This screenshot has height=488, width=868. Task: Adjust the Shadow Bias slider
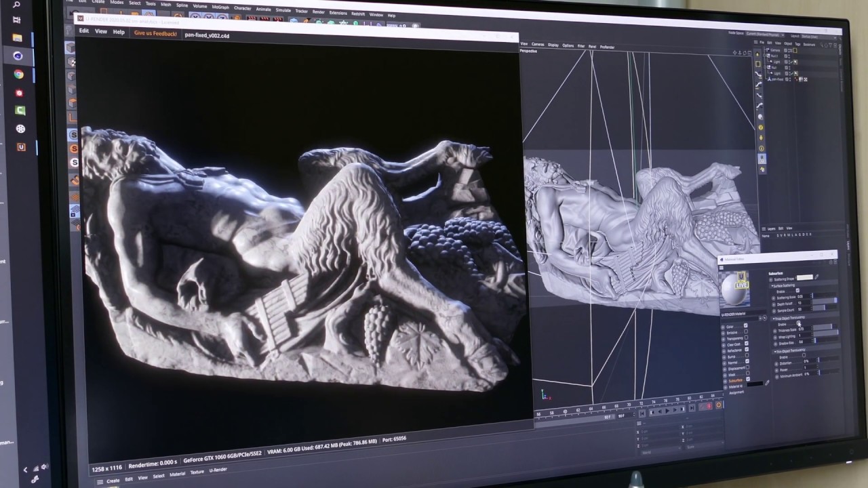[825, 340]
